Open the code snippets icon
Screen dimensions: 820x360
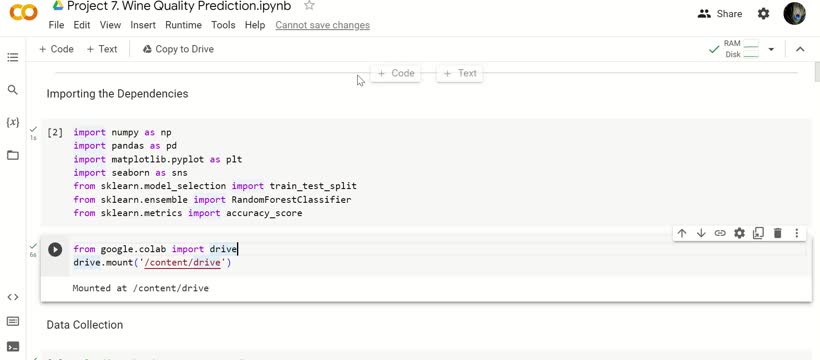[13, 297]
